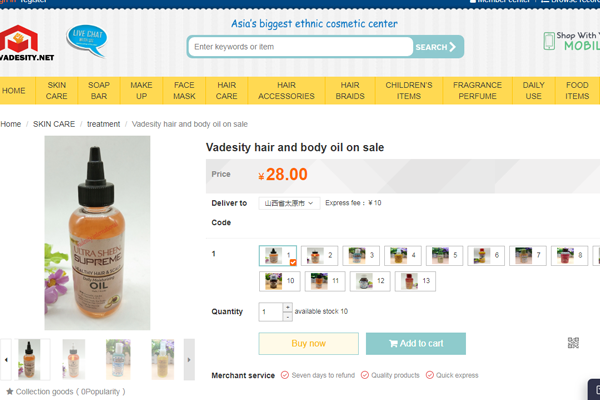Click the SKIN CARE breadcrumb link
Screen dimensions: 600x400
tap(54, 124)
